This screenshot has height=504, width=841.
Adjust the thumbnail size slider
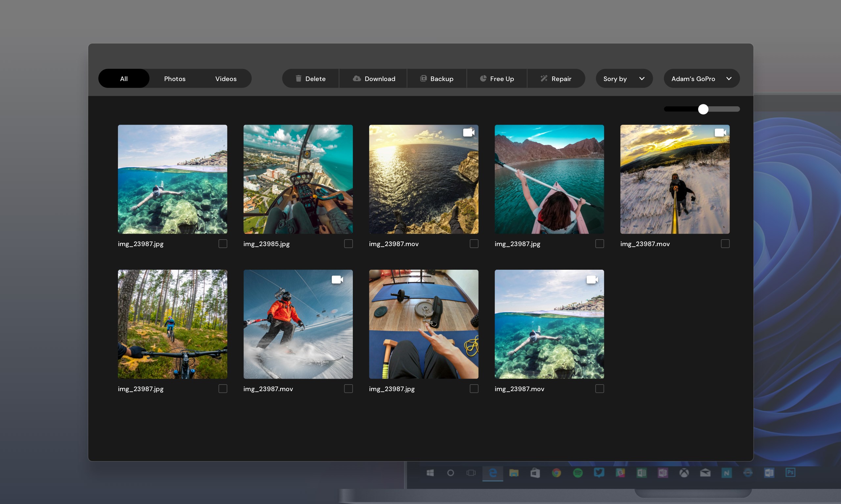tap(703, 109)
